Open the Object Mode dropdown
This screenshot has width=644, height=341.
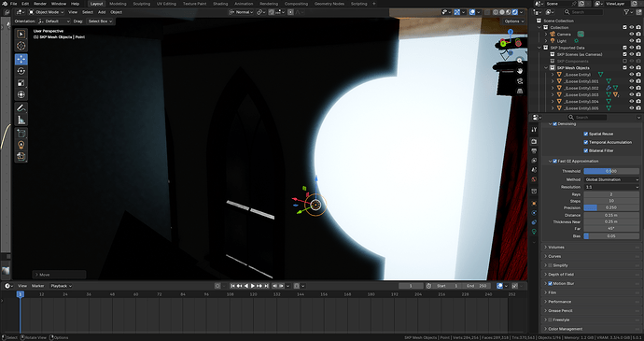pyautogui.click(x=47, y=12)
